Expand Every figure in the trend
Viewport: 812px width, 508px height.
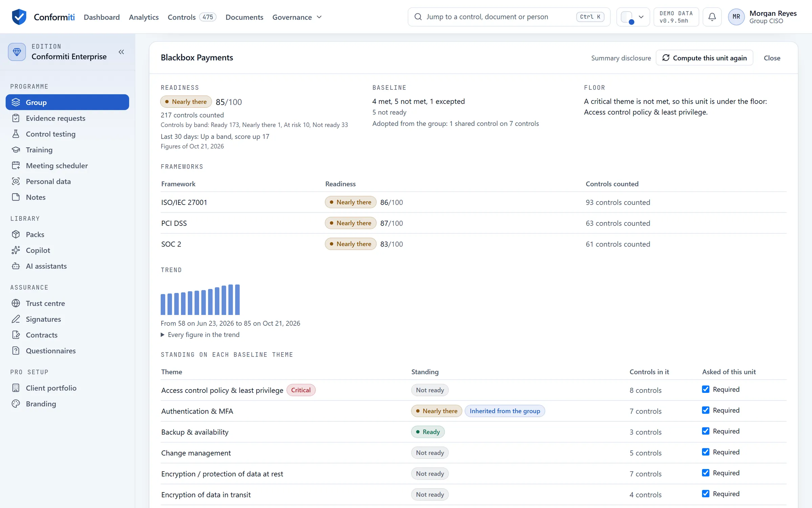click(x=200, y=334)
